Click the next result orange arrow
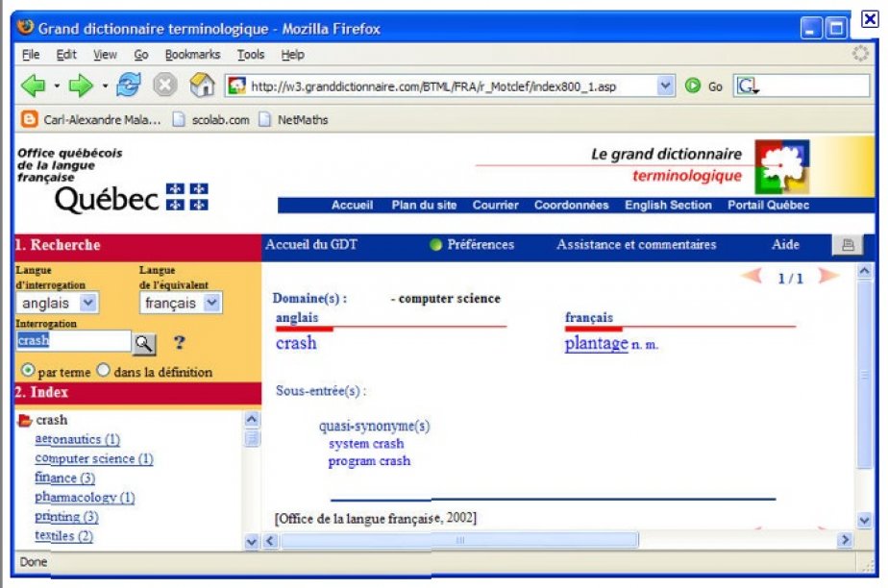The width and height of the screenshot is (888, 588). tap(827, 277)
